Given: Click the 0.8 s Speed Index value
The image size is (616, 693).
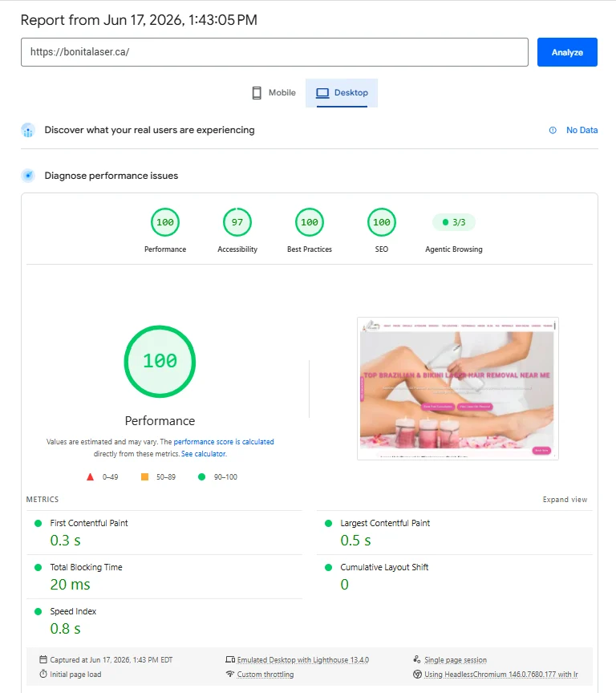Looking at the screenshot, I should [x=66, y=629].
